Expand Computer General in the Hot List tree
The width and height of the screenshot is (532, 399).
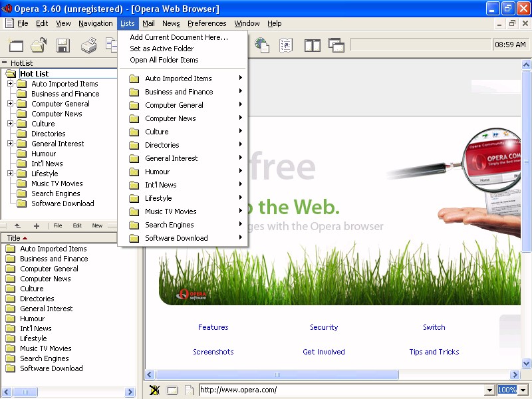point(11,104)
